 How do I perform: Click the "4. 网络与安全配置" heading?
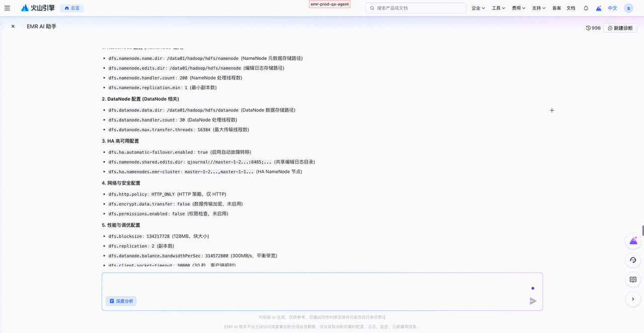pyautogui.click(x=121, y=183)
